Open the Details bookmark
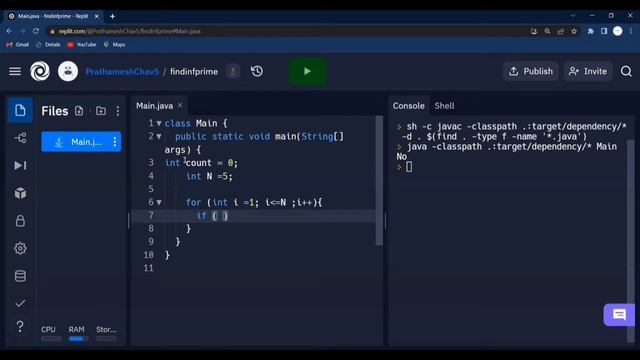 pos(48,44)
